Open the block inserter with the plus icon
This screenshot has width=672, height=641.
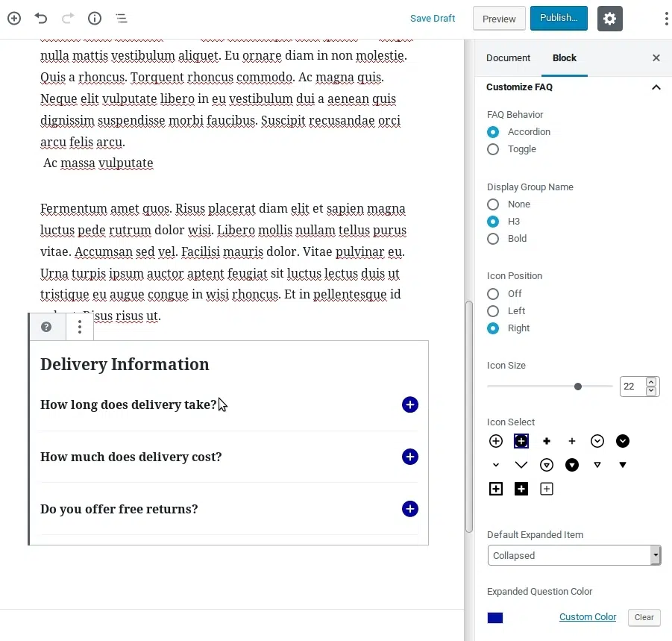[x=13, y=18]
